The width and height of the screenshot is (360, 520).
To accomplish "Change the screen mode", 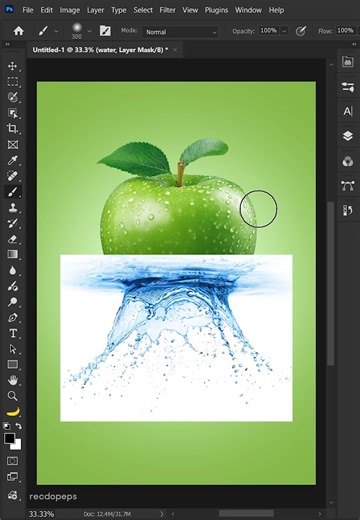I will click(x=13, y=476).
